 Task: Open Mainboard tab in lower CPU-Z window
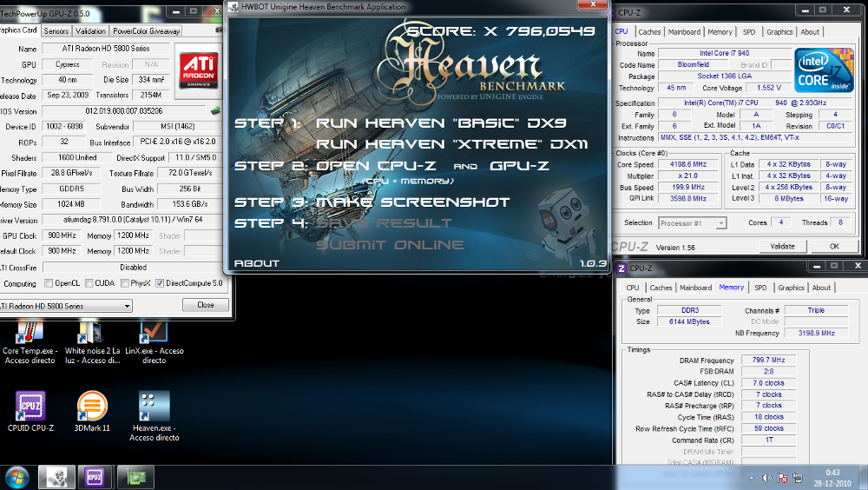click(696, 288)
